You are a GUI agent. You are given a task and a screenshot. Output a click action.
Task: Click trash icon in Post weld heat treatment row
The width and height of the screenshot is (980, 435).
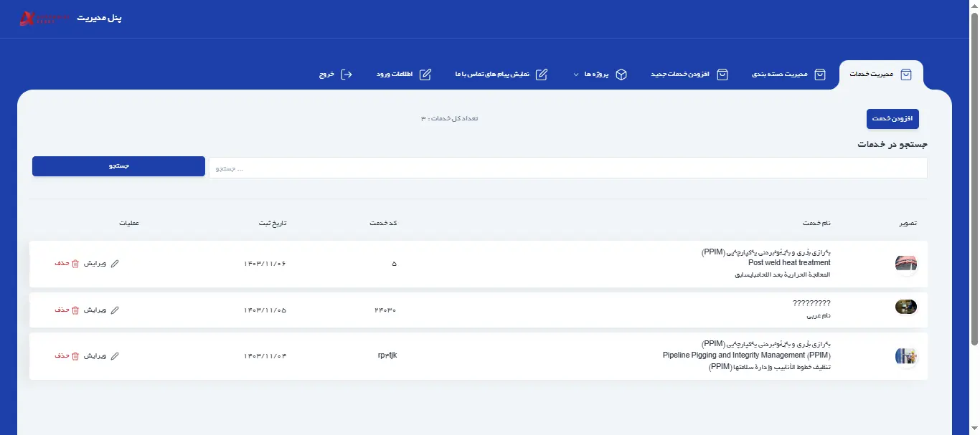(75, 264)
